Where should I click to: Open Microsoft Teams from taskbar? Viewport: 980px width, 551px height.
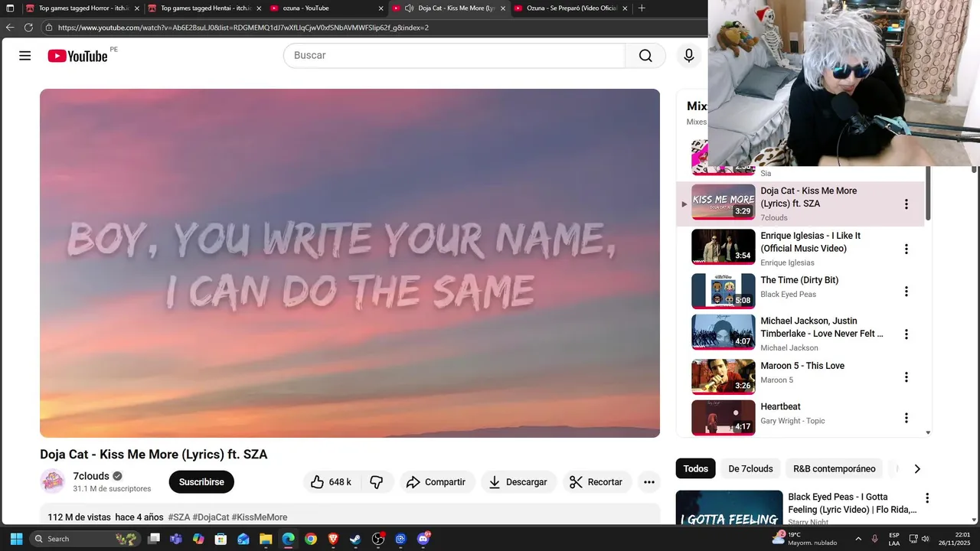(176, 539)
